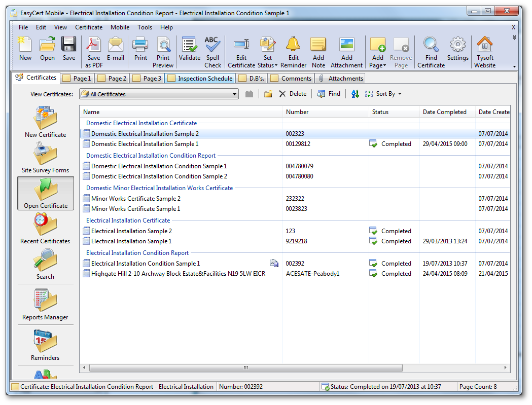Click Find Certificate magnifier icon
This screenshot has width=532, height=405.
click(x=431, y=52)
